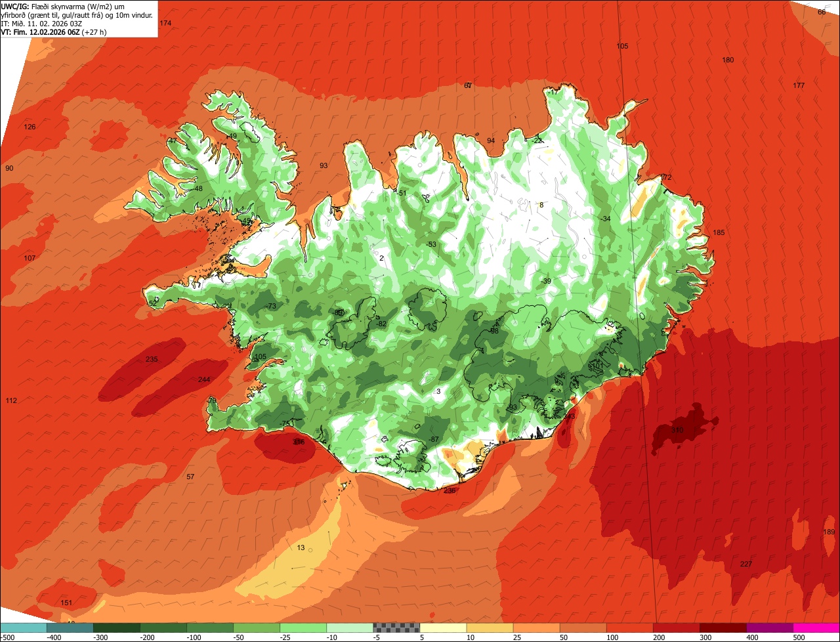Viewport: 840px width, 642px height.
Task: Click the header line starting 'UWC/IG: Flæði skynvarma'
Action: (63, 7)
